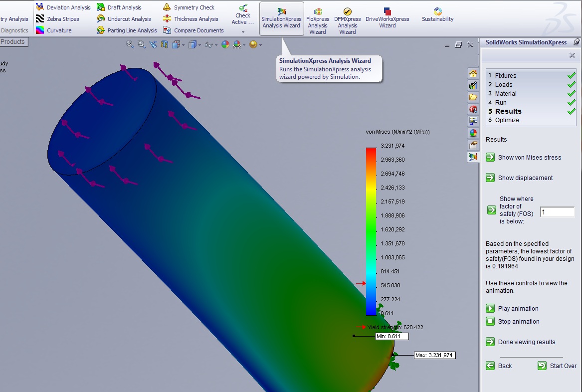
Task: Launch SimulationXpress Analysis Wizard
Action: (281, 18)
